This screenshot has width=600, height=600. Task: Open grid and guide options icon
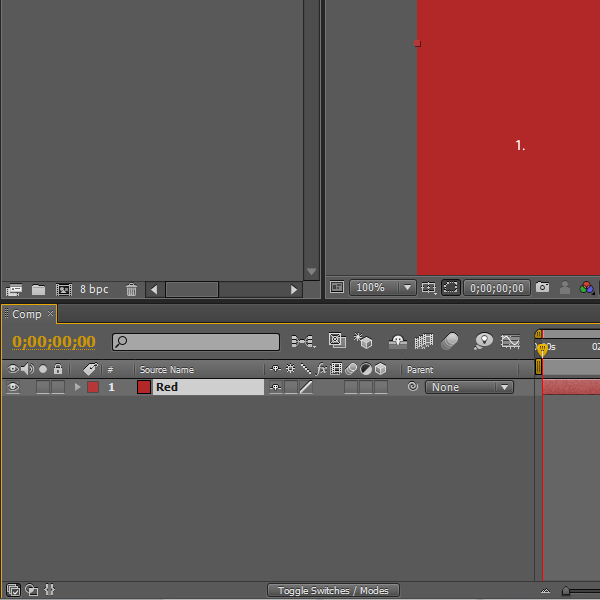click(x=429, y=287)
